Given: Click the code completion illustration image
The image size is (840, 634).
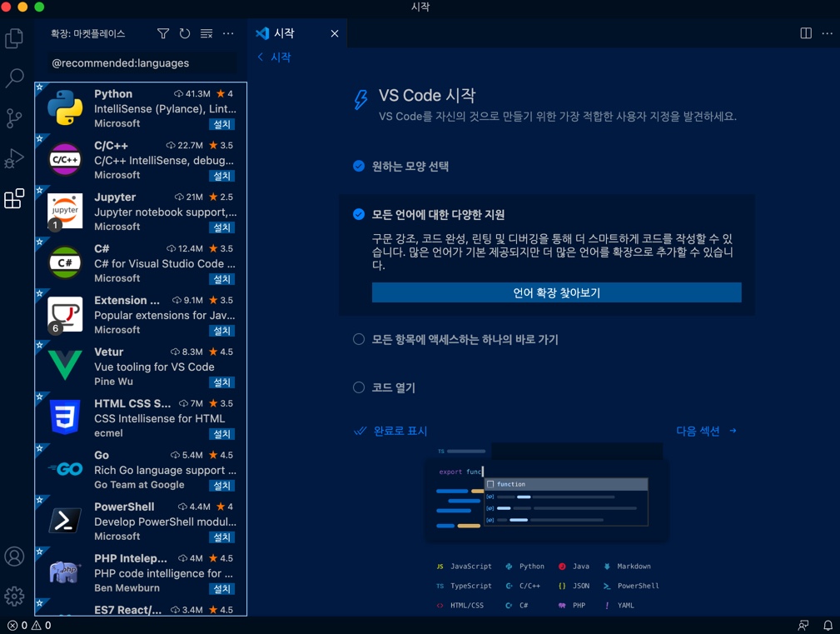Looking at the screenshot, I should [548, 493].
